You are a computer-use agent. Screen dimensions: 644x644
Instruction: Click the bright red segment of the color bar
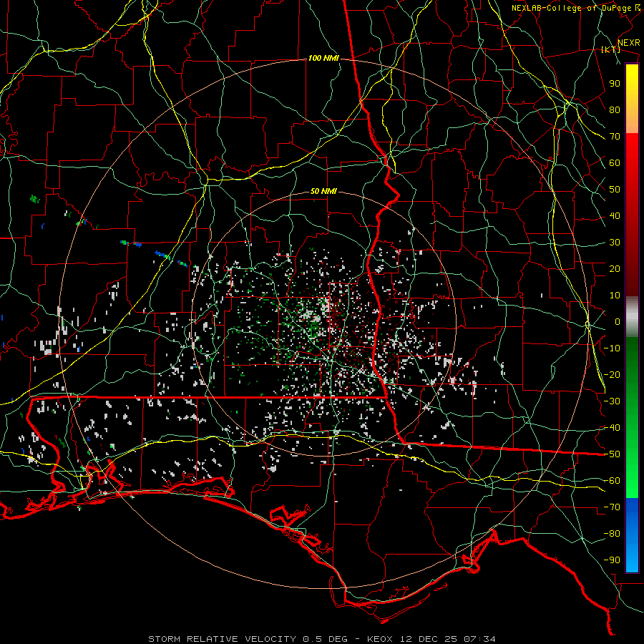[x=632, y=150]
